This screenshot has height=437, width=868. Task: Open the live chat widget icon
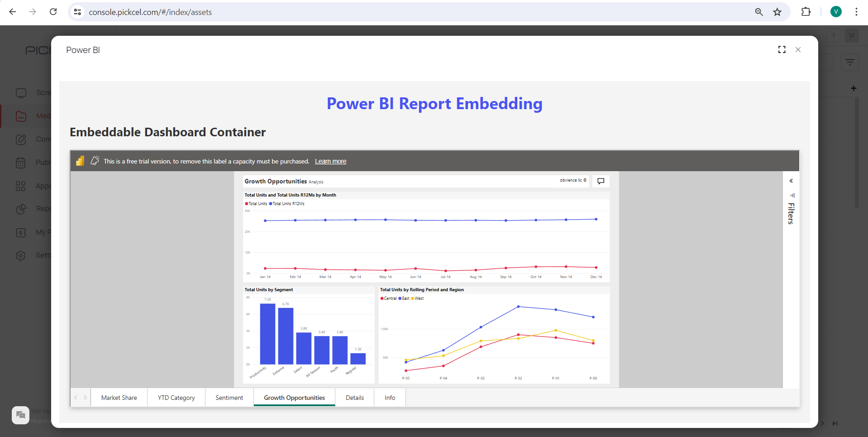(20, 415)
